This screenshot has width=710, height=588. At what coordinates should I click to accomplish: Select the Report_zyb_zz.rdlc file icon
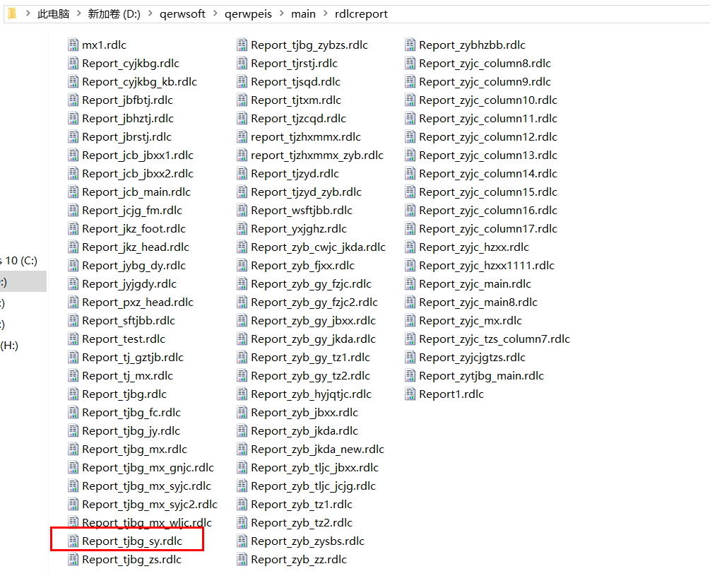(242, 560)
